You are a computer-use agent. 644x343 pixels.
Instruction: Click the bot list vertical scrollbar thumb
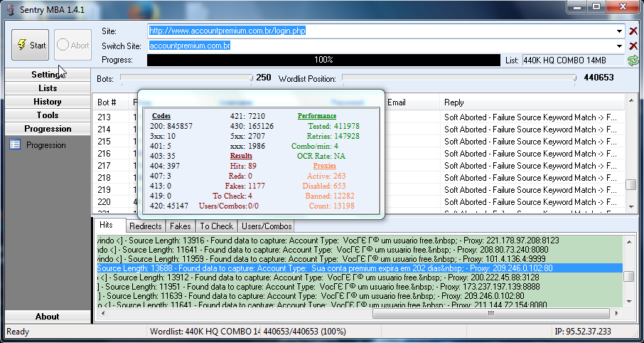[630, 184]
